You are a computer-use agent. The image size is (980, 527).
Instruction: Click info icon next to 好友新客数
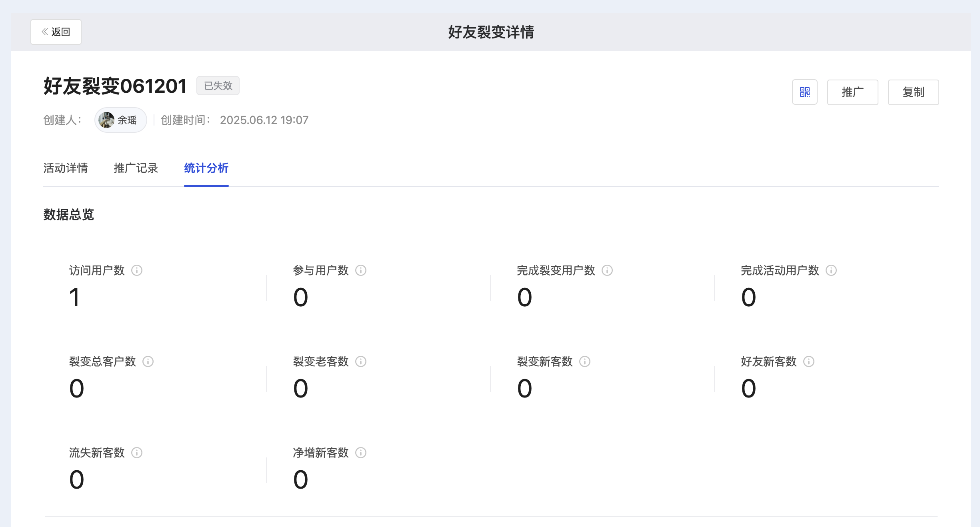click(x=809, y=362)
